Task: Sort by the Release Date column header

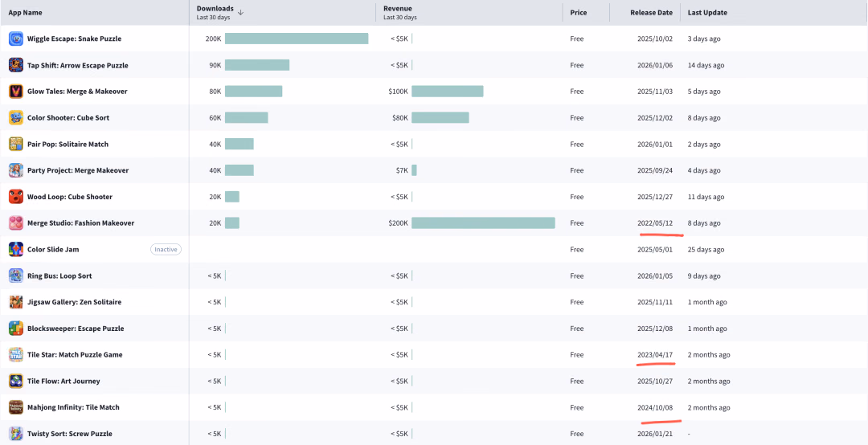Action: [652, 13]
